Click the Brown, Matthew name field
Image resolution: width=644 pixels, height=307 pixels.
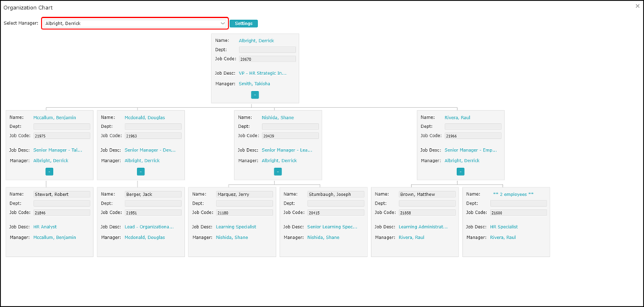426,194
